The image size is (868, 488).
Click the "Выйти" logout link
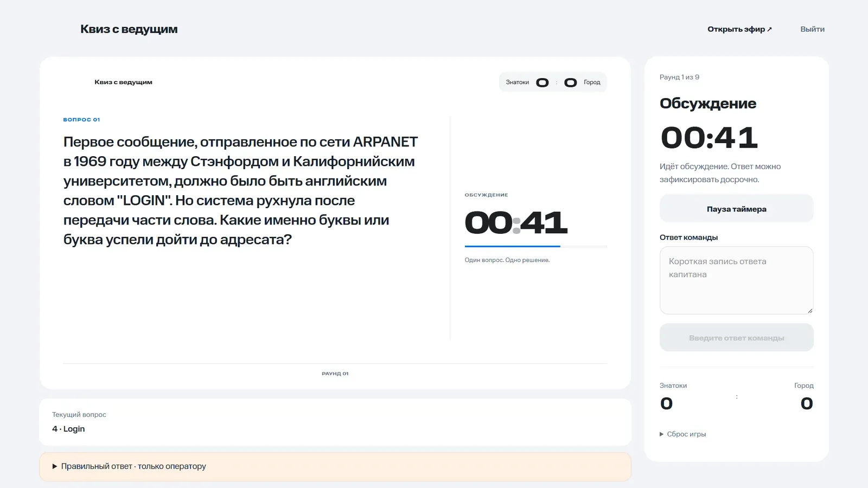[812, 29]
